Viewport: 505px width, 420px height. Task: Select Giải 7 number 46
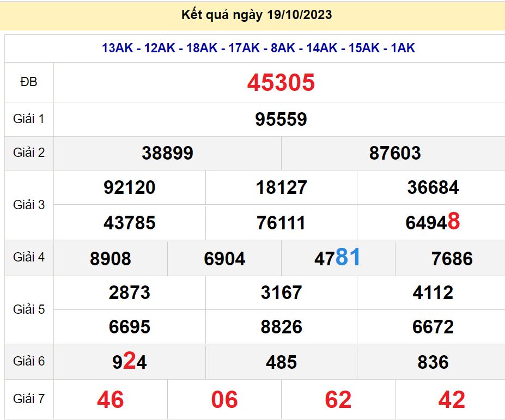pos(110,400)
